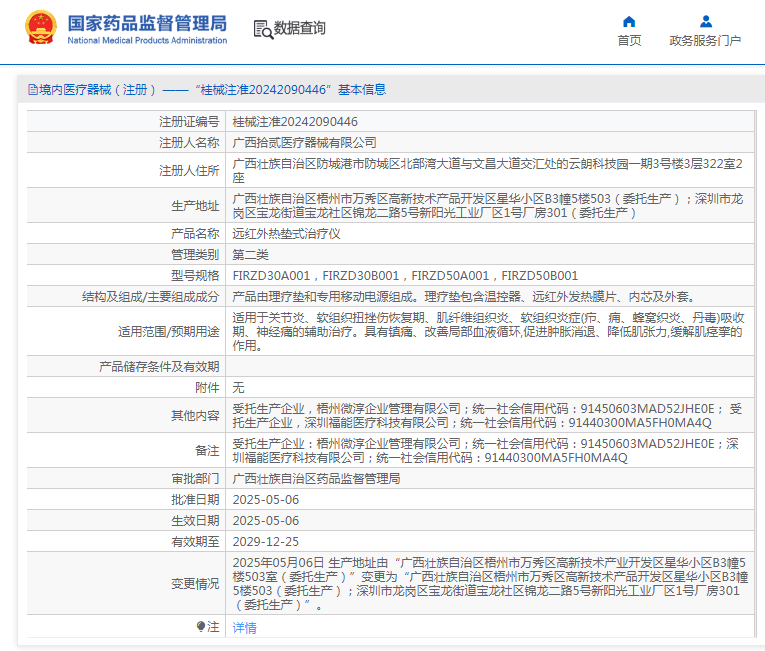Screen dimensions: 765x651
Task: Open the 政务服务门户 text link
Action: [705, 41]
